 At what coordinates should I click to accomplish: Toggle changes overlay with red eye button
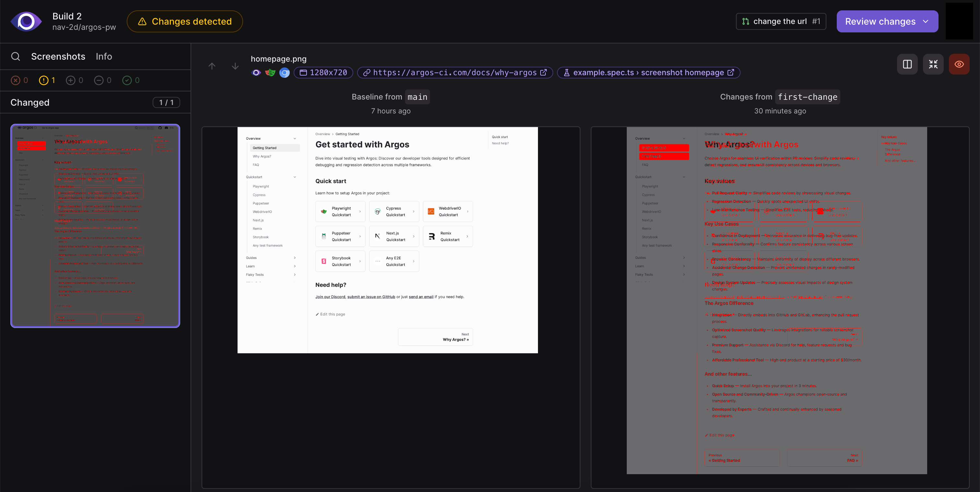tap(959, 64)
